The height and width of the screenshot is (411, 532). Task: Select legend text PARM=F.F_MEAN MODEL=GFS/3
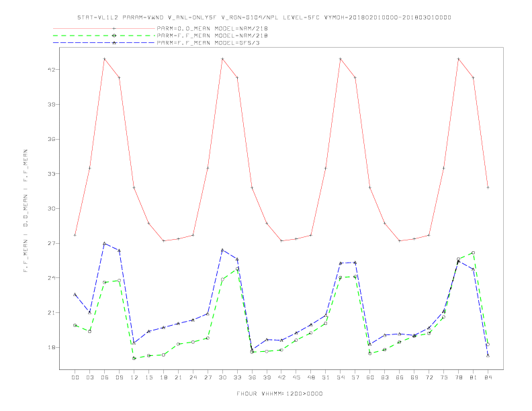click(x=208, y=43)
